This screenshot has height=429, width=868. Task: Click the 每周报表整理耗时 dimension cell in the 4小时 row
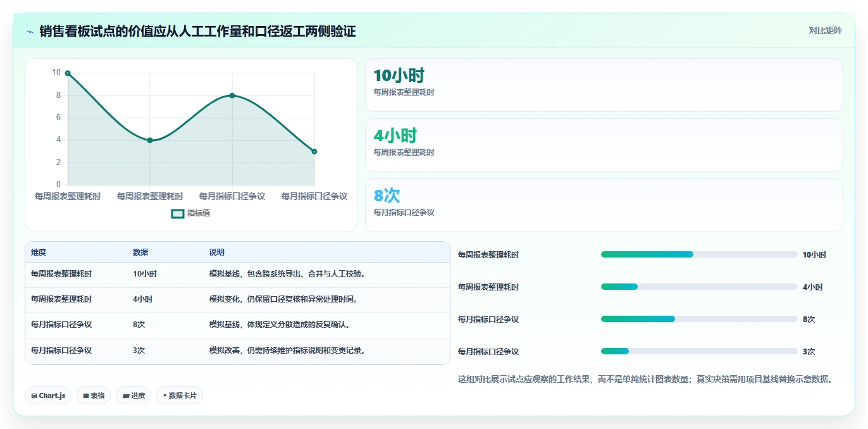click(61, 299)
